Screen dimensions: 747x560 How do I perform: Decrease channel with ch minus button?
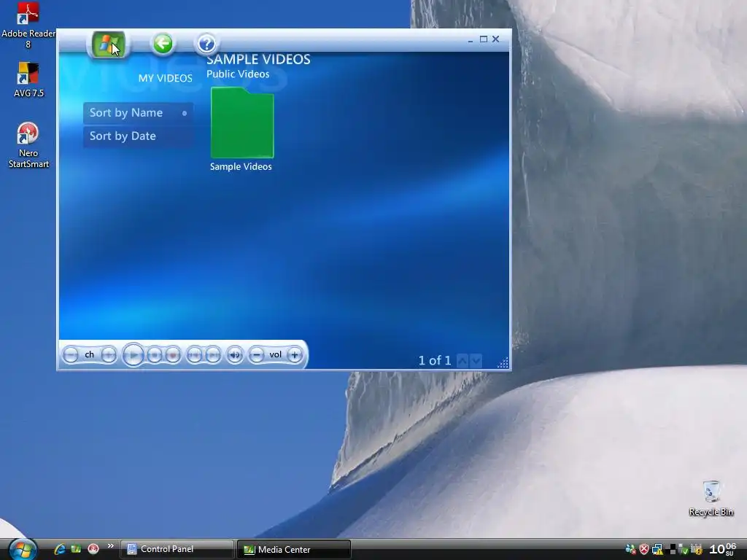coord(71,355)
